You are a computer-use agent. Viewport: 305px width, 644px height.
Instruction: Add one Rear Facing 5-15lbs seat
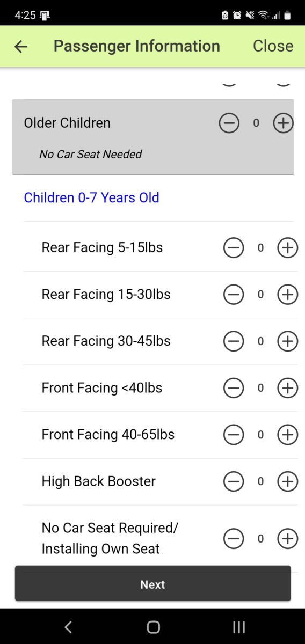[x=287, y=248]
